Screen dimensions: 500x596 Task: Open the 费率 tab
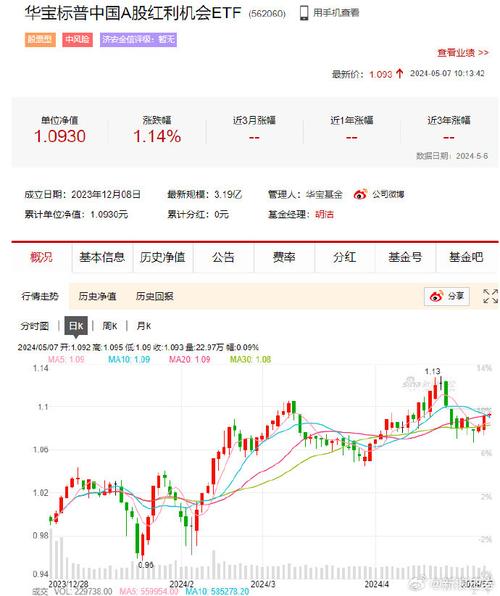tap(284, 257)
